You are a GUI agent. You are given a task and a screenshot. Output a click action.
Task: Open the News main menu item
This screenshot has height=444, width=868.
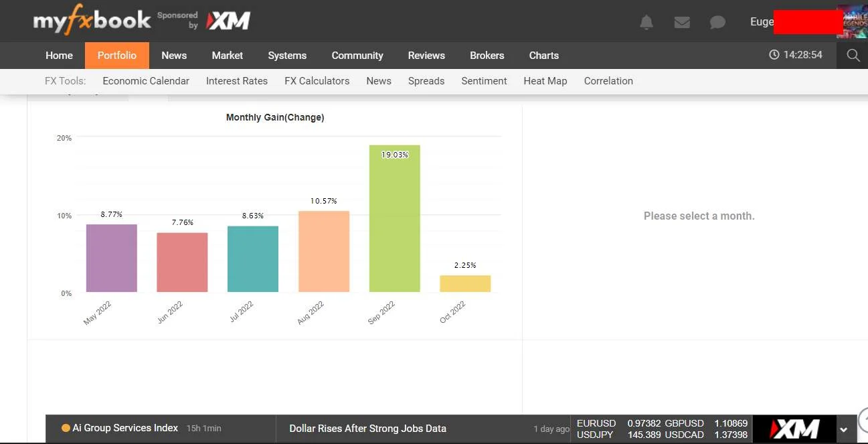click(174, 56)
